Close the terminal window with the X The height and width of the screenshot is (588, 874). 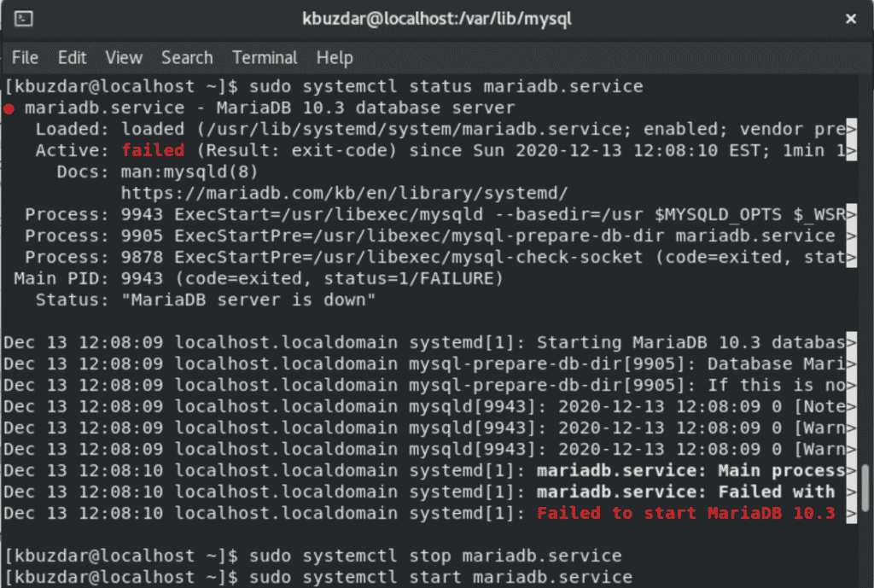click(x=851, y=19)
